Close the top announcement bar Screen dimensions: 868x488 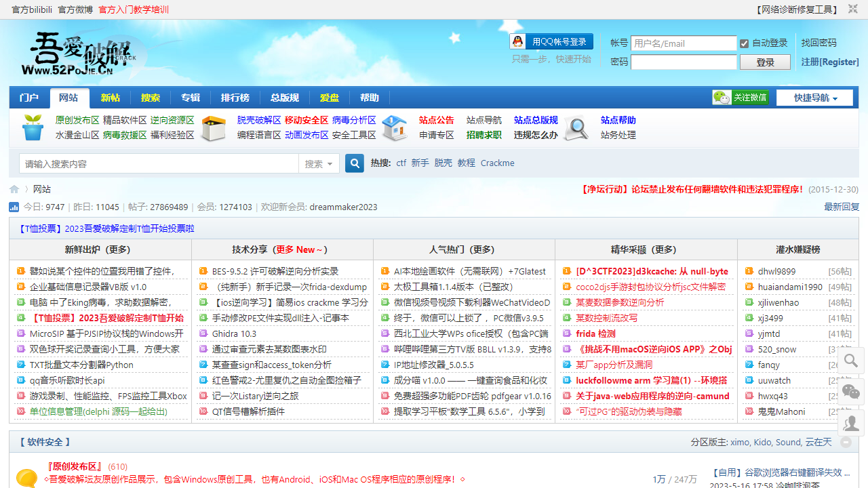(852, 9)
